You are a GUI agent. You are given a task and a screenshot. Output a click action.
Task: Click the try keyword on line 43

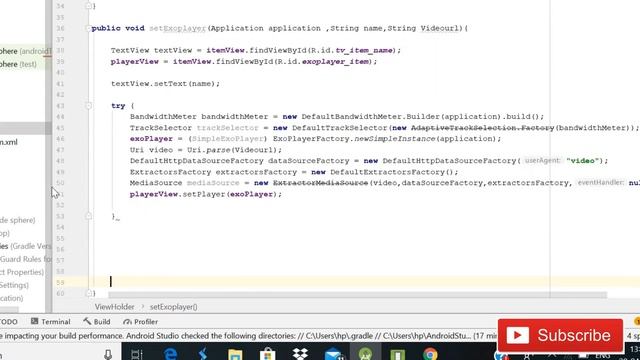coord(118,106)
